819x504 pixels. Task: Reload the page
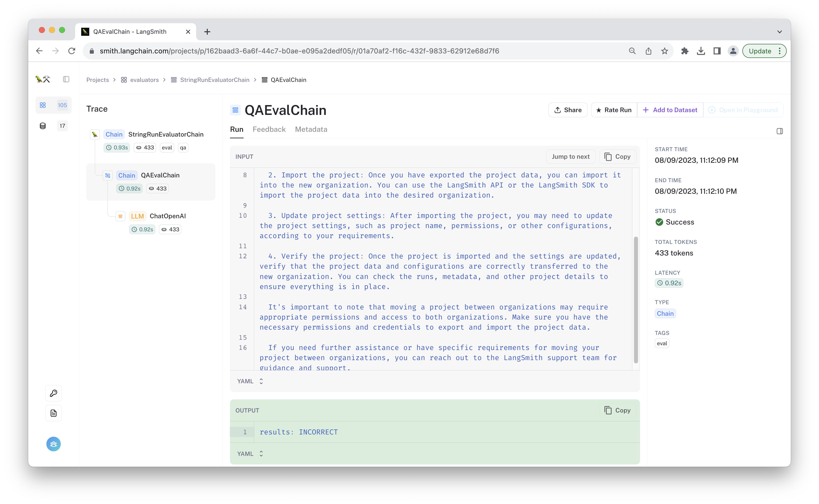(x=72, y=51)
